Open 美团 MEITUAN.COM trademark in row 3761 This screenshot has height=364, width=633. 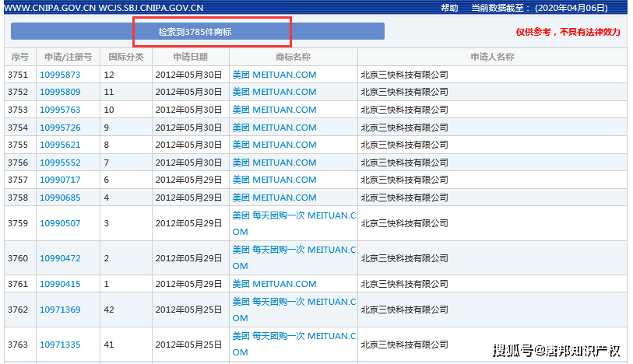point(275,284)
